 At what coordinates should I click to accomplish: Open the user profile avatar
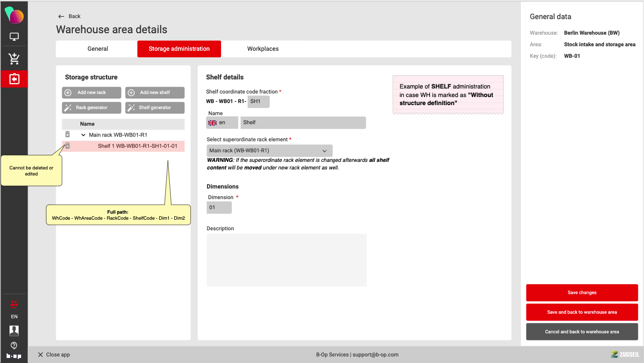click(14, 330)
